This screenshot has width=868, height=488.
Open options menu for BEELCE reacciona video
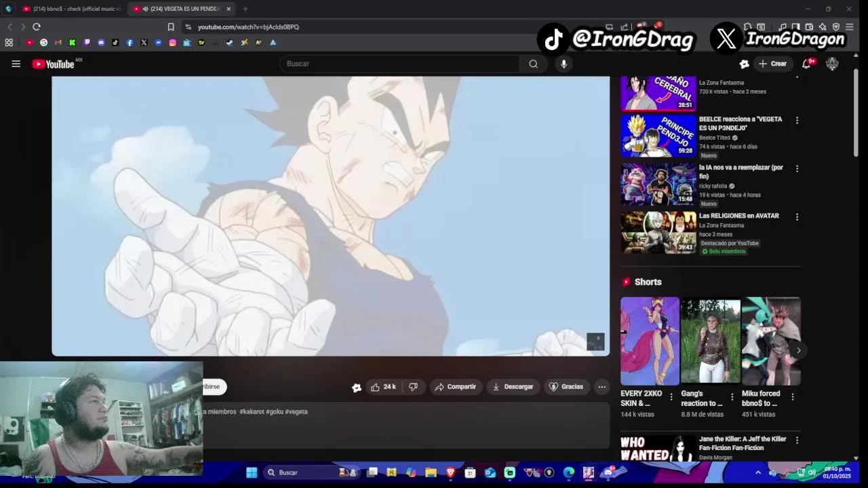tap(797, 121)
